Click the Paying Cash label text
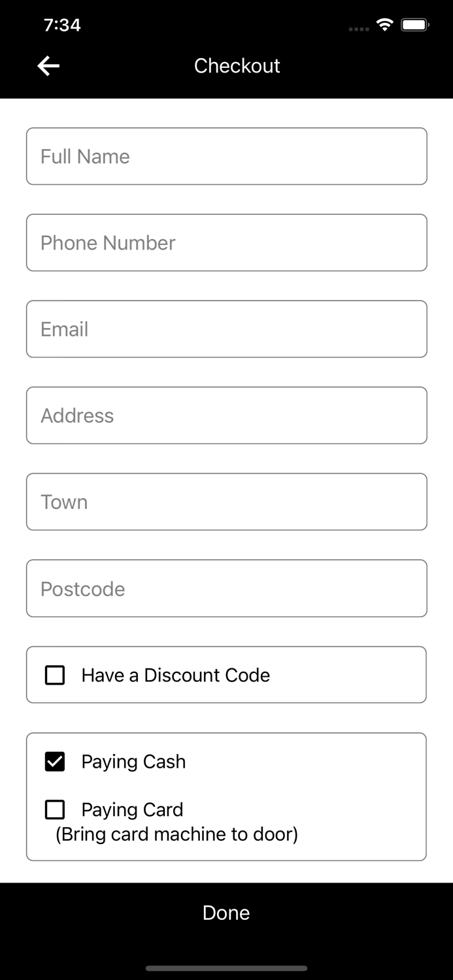 pos(133,761)
